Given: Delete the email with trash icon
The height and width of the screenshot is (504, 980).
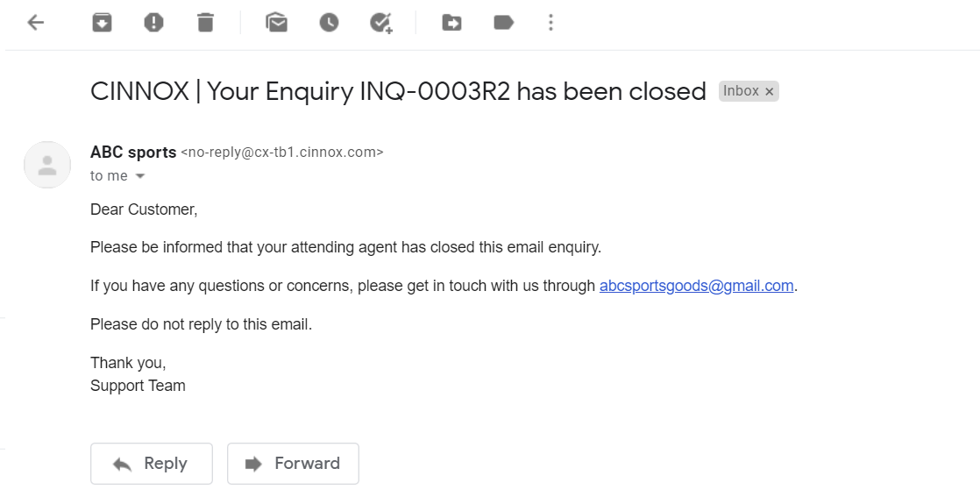Looking at the screenshot, I should click(205, 23).
